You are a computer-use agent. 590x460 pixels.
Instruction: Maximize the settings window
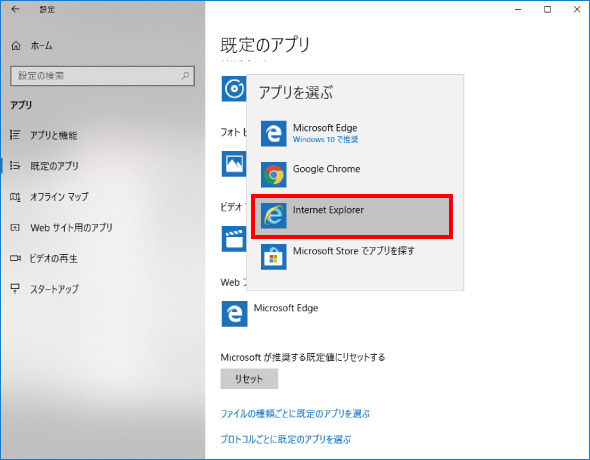click(547, 9)
